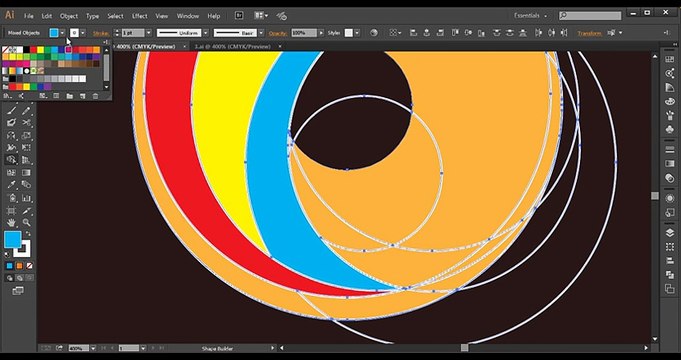The width and height of the screenshot is (681, 360).
Task: Open the zoom level dropdown in status bar
Action: (x=93, y=348)
